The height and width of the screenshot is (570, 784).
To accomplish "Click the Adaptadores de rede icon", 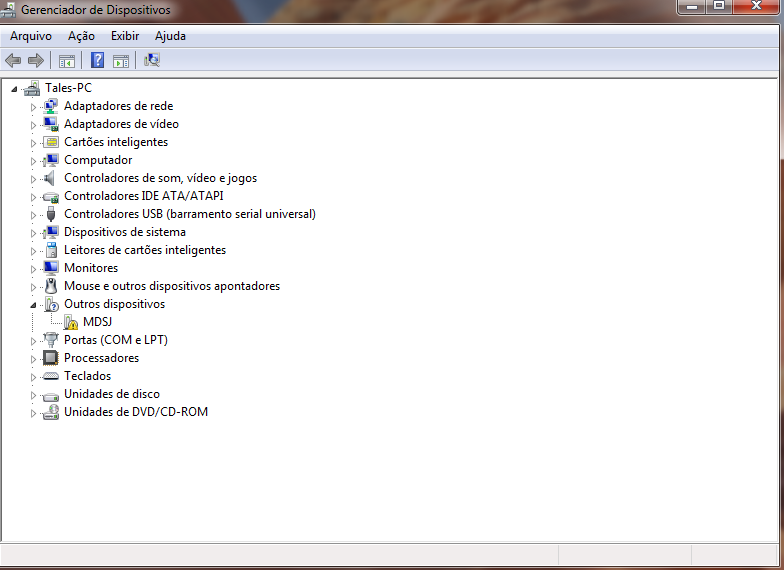I will (50, 106).
